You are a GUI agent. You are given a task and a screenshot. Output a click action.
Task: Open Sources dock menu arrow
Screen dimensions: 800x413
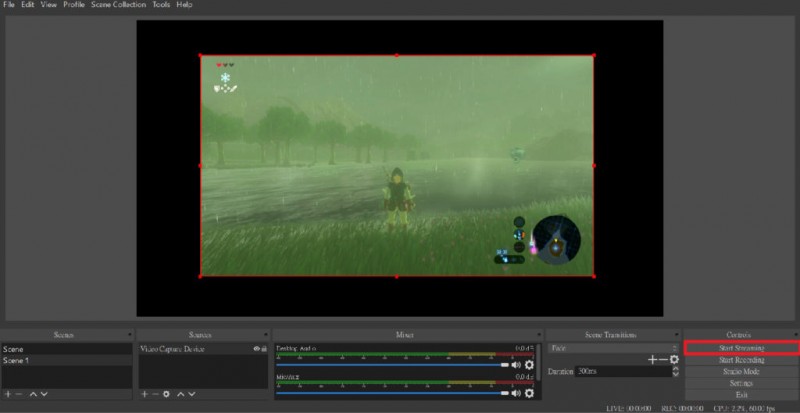click(x=266, y=335)
